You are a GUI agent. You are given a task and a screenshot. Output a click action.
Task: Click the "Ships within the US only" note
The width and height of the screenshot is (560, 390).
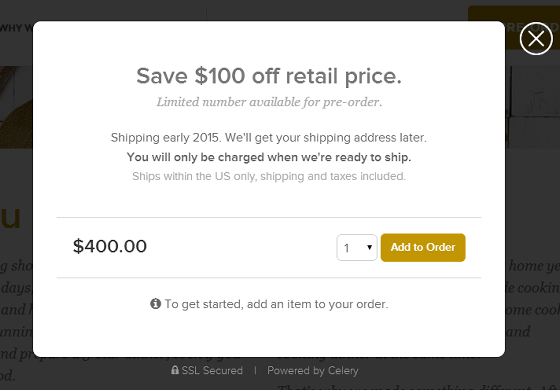[x=269, y=176]
